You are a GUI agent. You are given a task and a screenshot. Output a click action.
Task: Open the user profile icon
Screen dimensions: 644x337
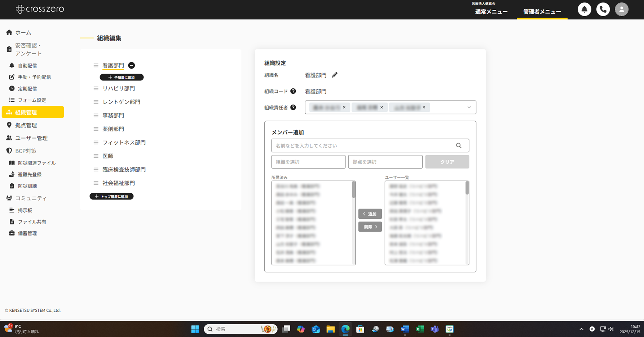pos(622,9)
